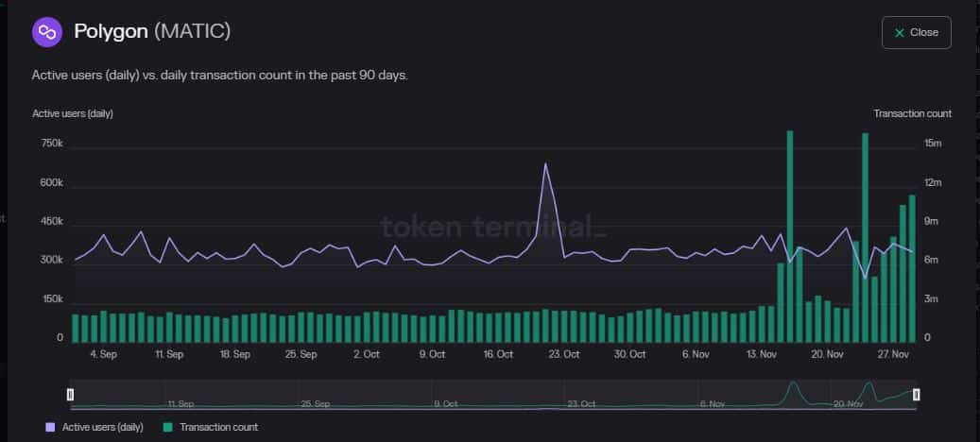Screen dimensions: 980x442
Task: Click the '4. Sep' axis label
Action: 103,354
